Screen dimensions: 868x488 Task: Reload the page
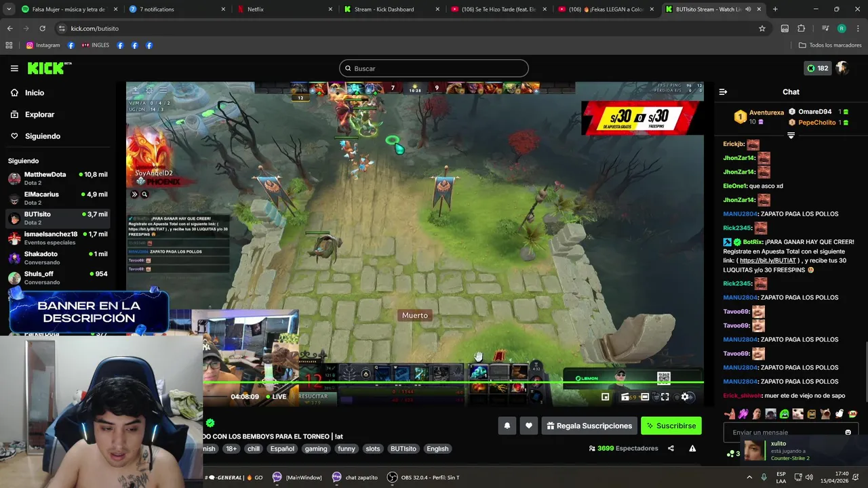[42, 28]
